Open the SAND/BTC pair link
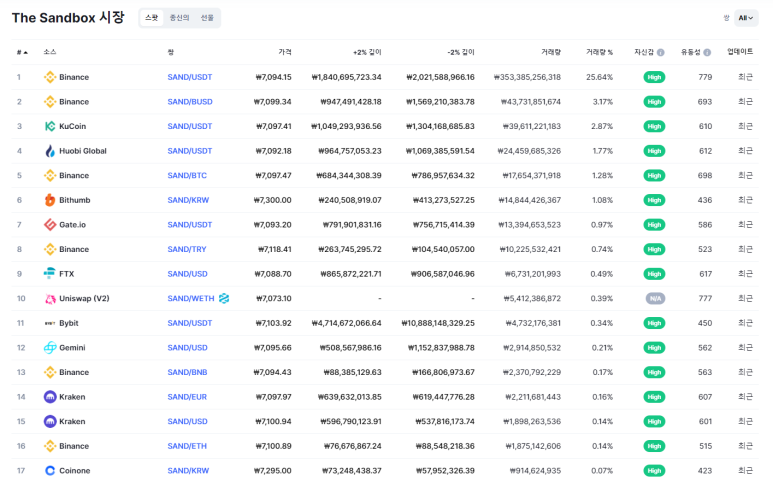Image resolution: width=773 pixels, height=481 pixels. [187, 175]
